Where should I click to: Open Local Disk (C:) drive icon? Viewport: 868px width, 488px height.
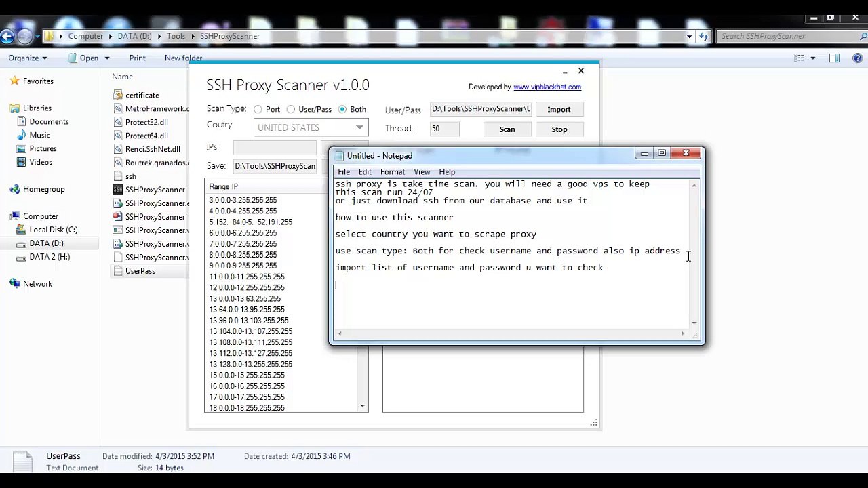click(22, 230)
